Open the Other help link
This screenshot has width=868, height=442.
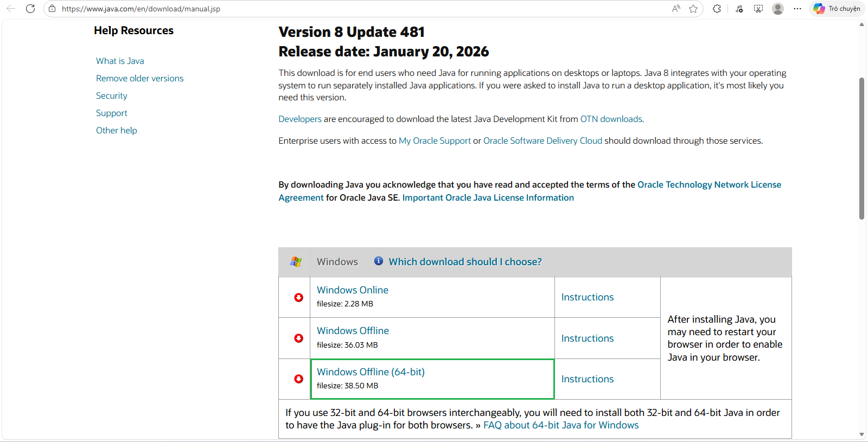click(117, 130)
